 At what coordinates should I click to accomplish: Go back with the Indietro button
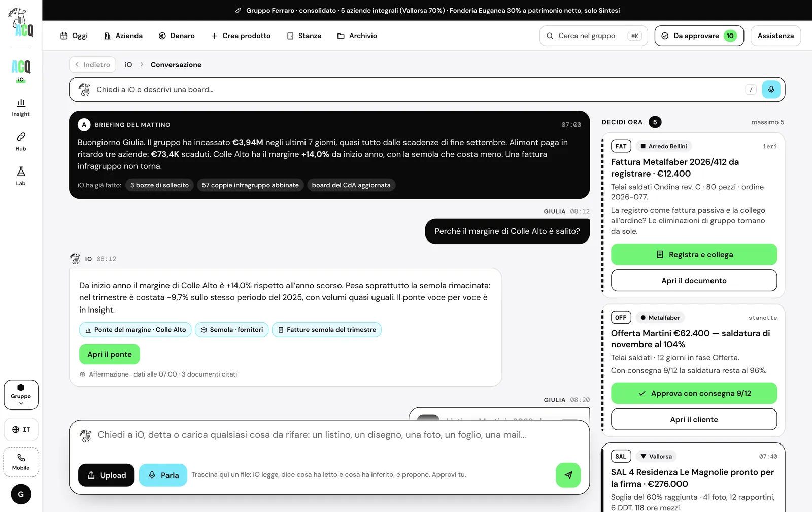pos(92,65)
